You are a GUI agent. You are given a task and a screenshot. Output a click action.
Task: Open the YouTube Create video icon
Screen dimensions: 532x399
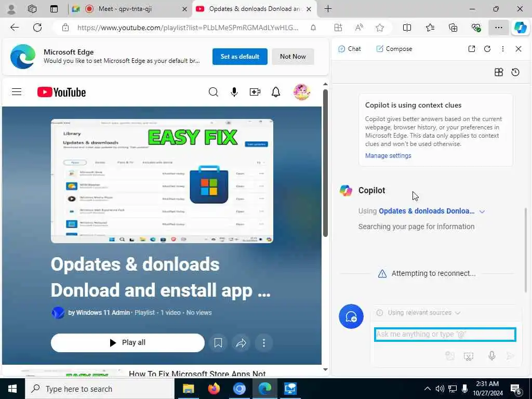tap(255, 92)
